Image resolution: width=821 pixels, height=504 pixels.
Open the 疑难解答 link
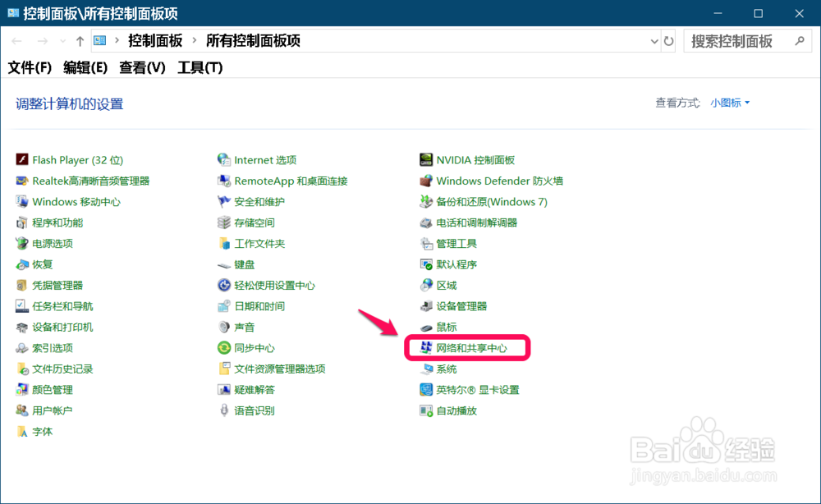pyautogui.click(x=255, y=390)
